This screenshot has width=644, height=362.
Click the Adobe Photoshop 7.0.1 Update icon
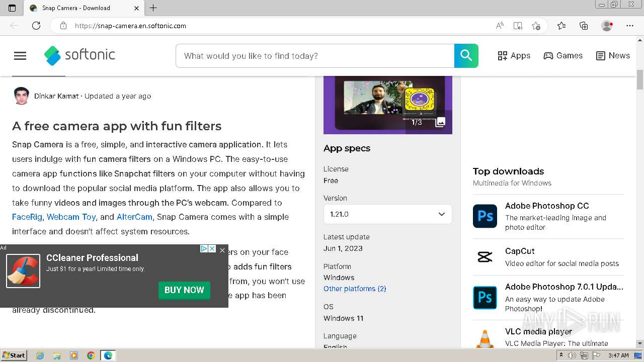tap(485, 298)
